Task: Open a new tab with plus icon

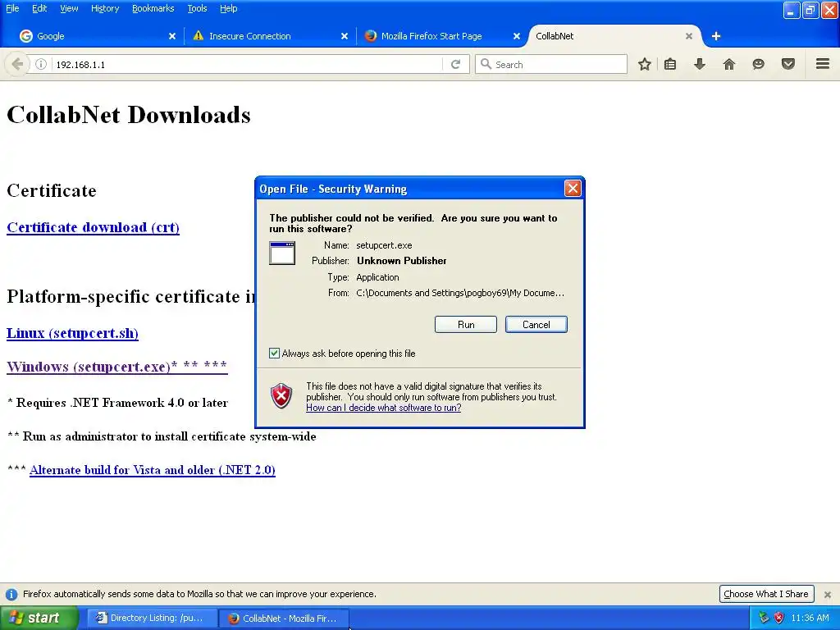Action: 716,36
